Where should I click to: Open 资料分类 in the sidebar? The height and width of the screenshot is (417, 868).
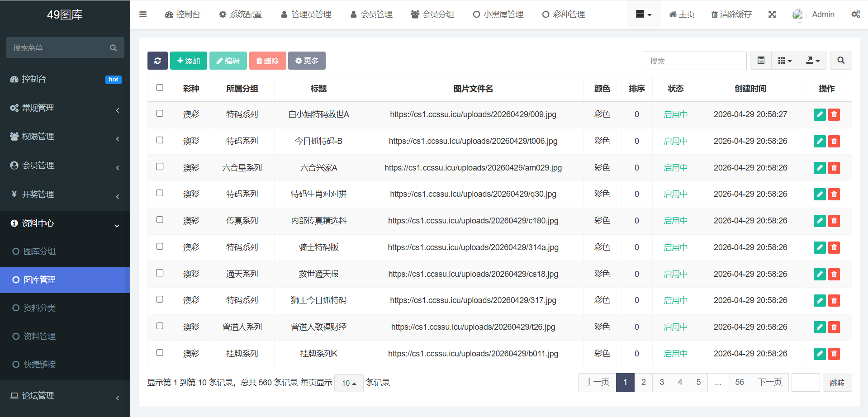pyautogui.click(x=40, y=308)
